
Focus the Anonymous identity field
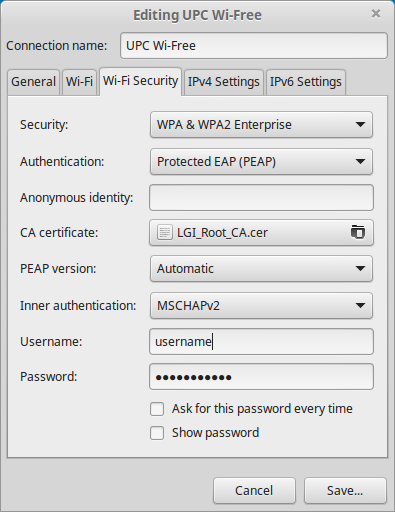(261, 197)
